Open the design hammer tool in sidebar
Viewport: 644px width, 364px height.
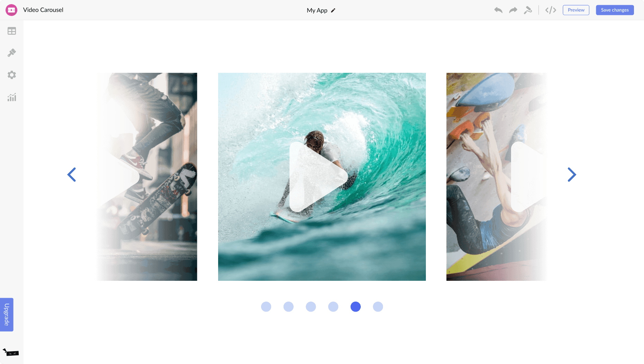(x=12, y=53)
